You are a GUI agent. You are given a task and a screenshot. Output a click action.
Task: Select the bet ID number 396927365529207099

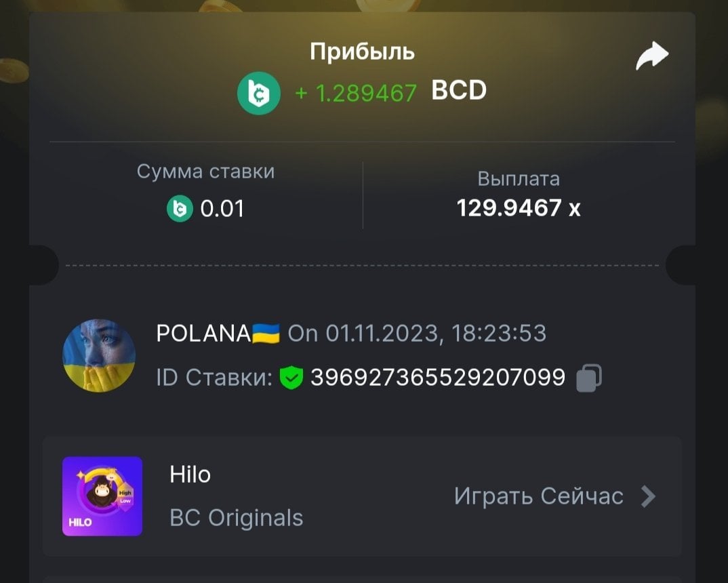pos(438,378)
